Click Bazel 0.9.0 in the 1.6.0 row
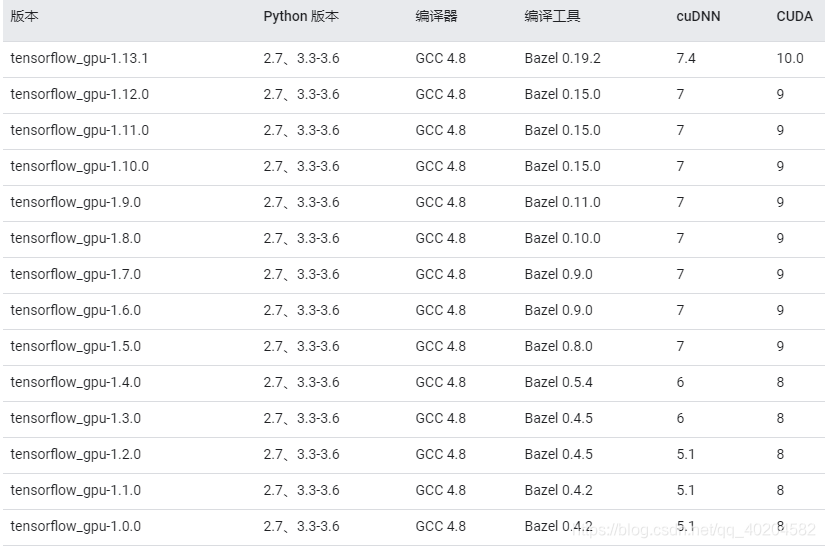 point(558,310)
